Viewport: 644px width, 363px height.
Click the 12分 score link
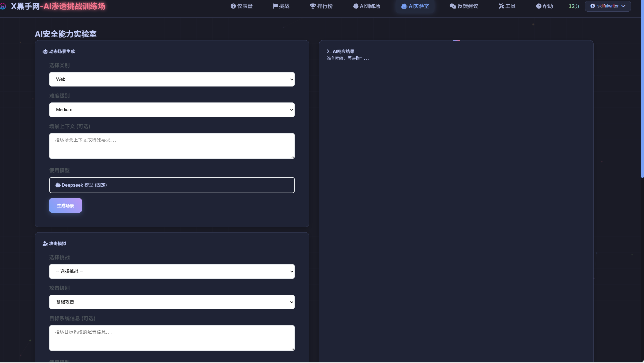[x=574, y=6]
